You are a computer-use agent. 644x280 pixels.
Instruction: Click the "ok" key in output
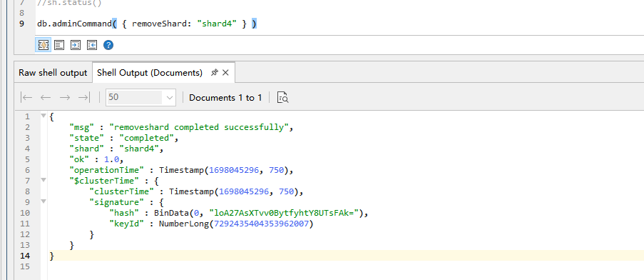click(x=80, y=159)
